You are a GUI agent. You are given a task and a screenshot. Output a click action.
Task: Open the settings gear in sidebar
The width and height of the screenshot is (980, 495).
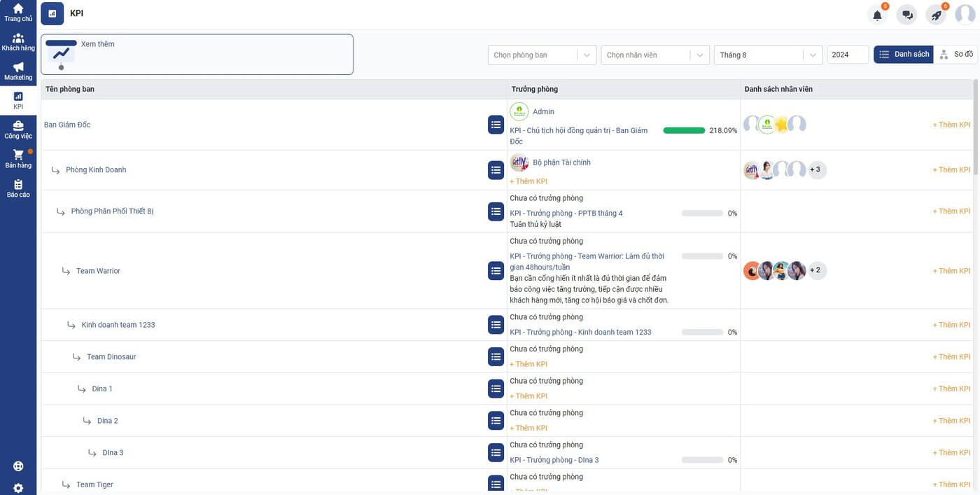point(18,488)
